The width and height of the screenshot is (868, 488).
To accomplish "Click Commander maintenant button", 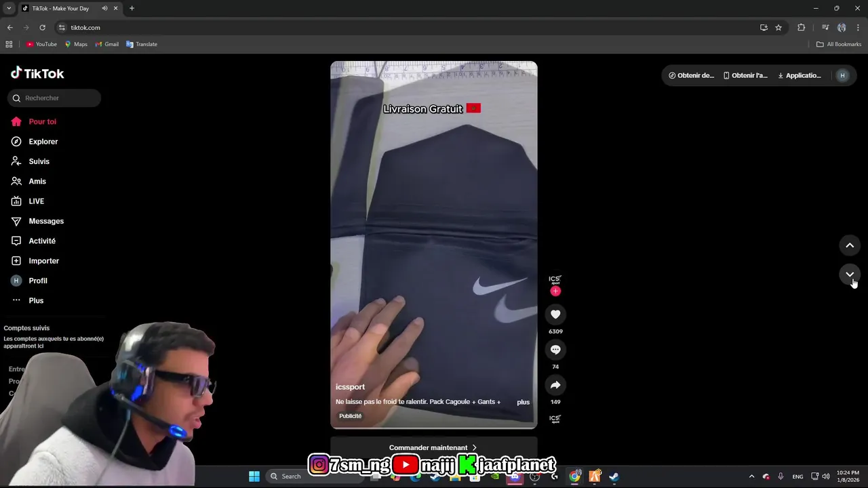I will (x=433, y=447).
